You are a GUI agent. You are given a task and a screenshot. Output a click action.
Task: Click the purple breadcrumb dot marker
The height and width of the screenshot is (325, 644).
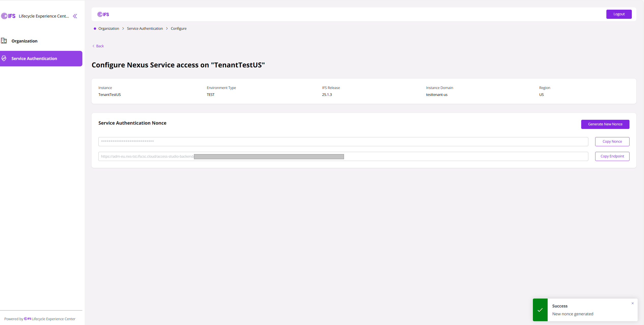coord(95,28)
